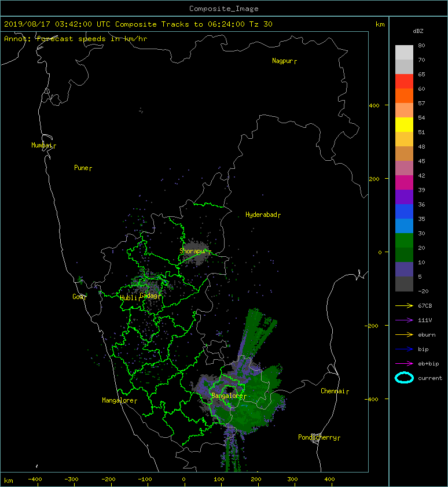Pick the bright yellow swatch in dBZ scale
The image size is (448, 487).
pos(404,125)
